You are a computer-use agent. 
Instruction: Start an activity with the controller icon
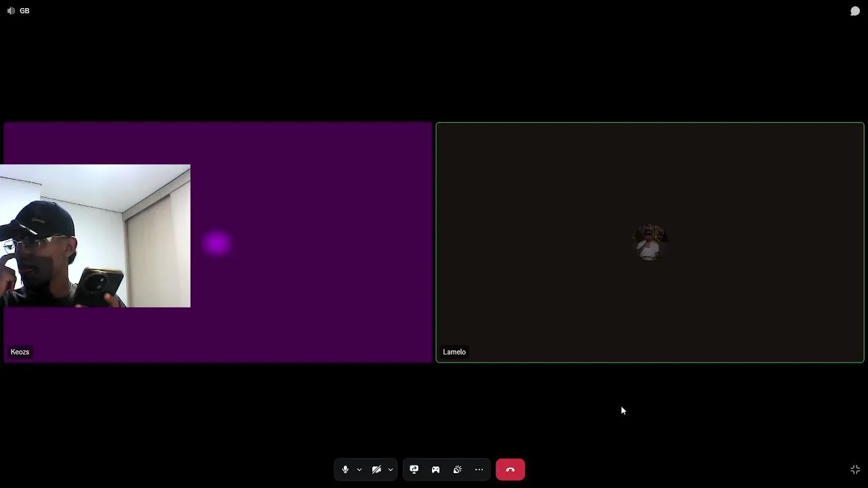(436, 470)
